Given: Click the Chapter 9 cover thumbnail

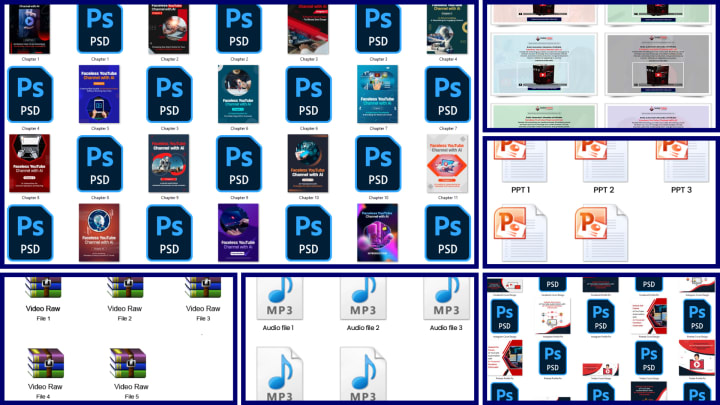Looking at the screenshot, I should [169, 163].
